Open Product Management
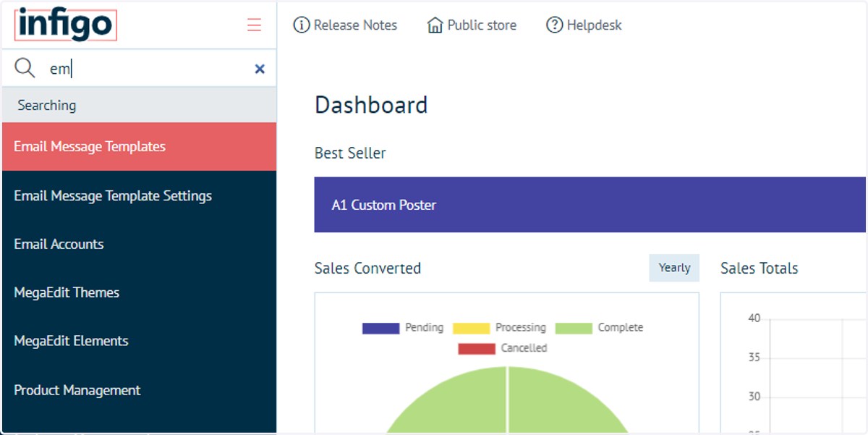This screenshot has height=435, width=868. coord(139,390)
